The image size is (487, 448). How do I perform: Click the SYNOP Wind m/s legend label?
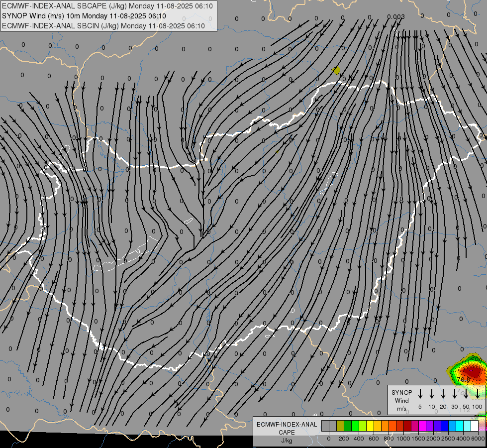pos(401,400)
